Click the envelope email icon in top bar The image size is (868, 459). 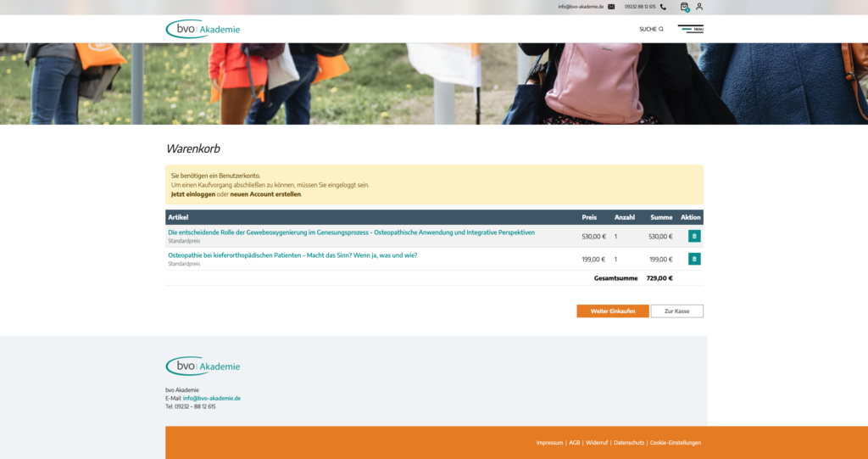click(611, 7)
